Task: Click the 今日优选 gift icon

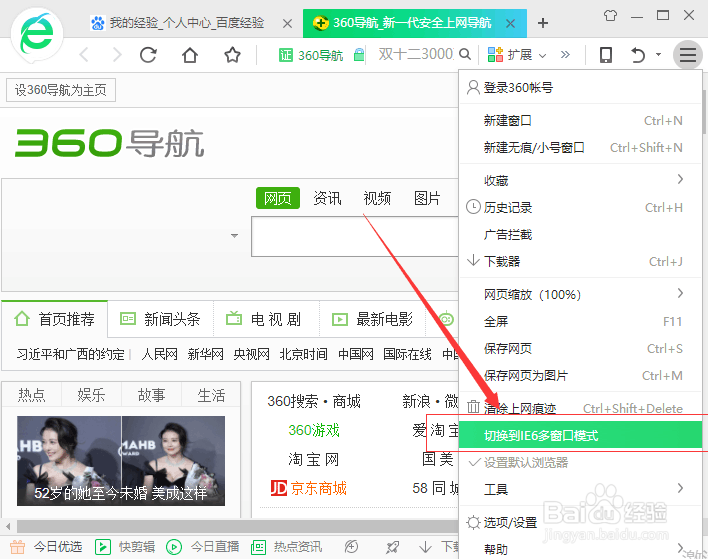Action: tap(17, 547)
